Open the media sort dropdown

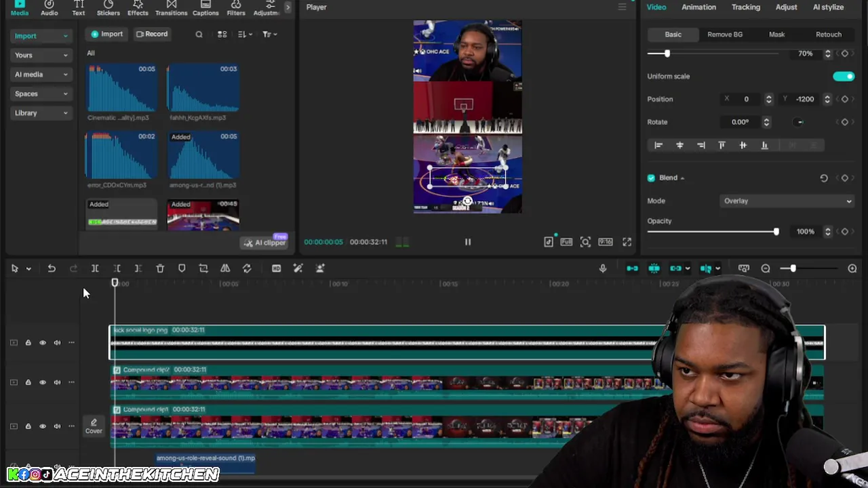245,35
